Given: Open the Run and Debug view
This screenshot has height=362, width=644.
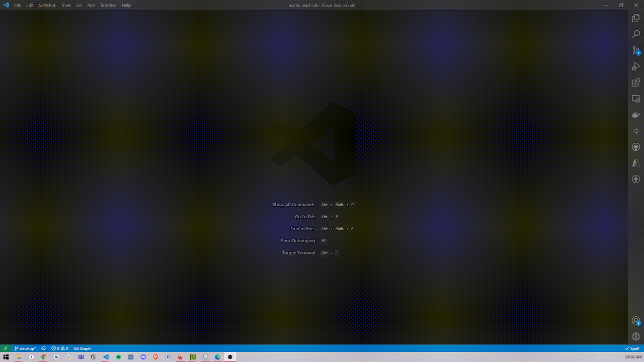Looking at the screenshot, I should tap(636, 66).
